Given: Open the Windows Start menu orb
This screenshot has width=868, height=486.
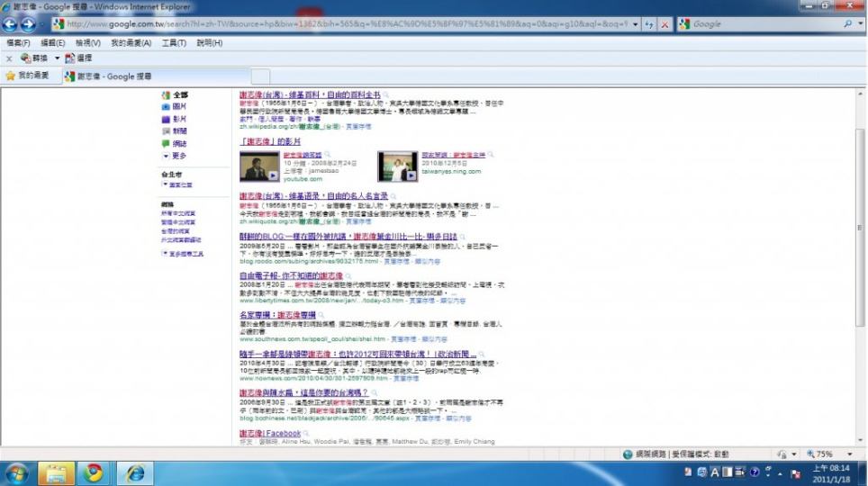Looking at the screenshot, I should [18, 472].
